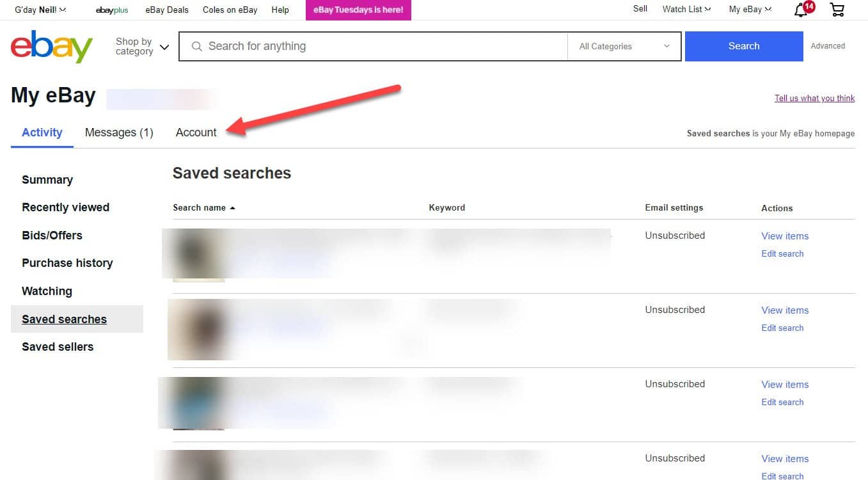Viewport: 868px width, 480px height.
Task: Open Bids/Offers in the sidebar
Action: point(52,236)
